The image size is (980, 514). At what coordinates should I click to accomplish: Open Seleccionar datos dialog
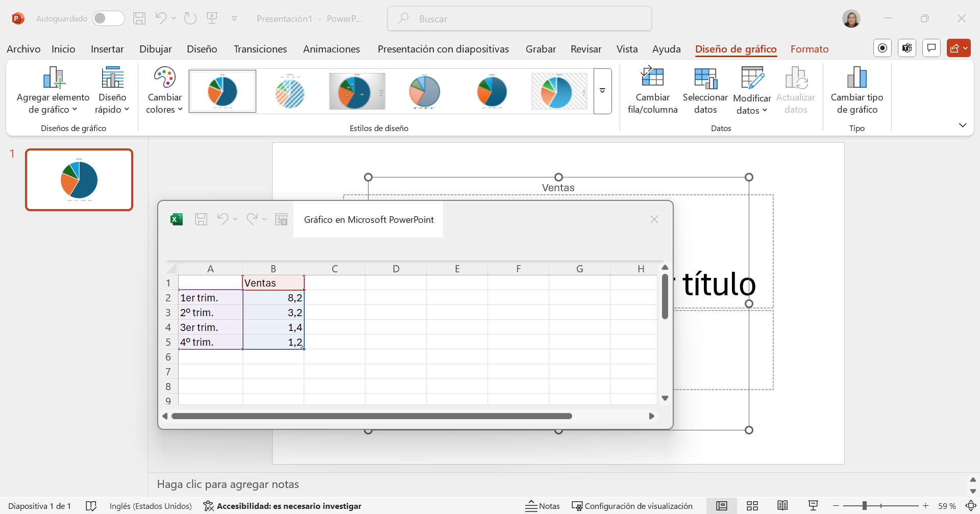pos(705,90)
